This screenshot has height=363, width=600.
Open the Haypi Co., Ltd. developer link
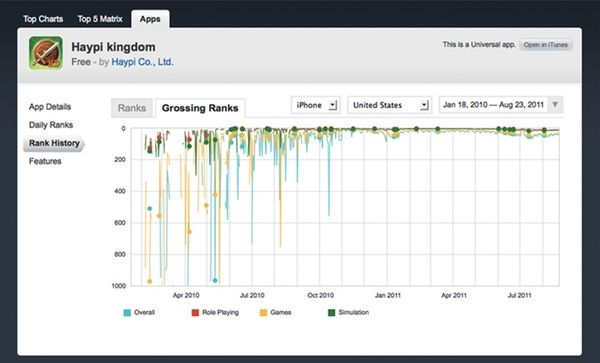[142, 62]
